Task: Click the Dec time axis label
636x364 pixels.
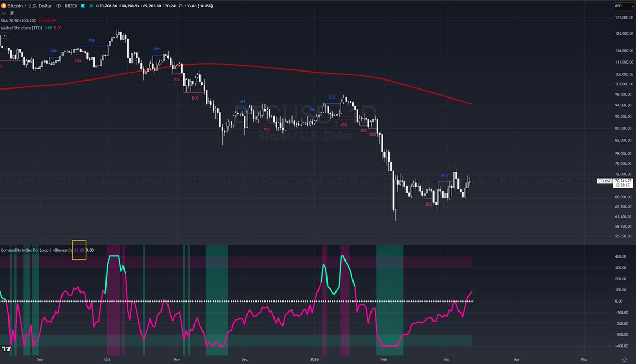Action: coord(244,358)
